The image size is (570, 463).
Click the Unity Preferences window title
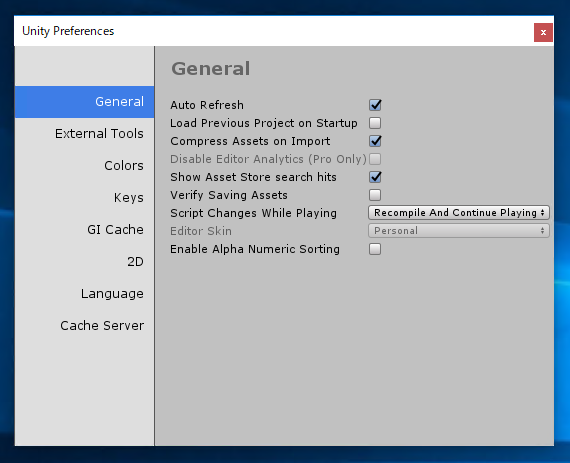pos(68,31)
